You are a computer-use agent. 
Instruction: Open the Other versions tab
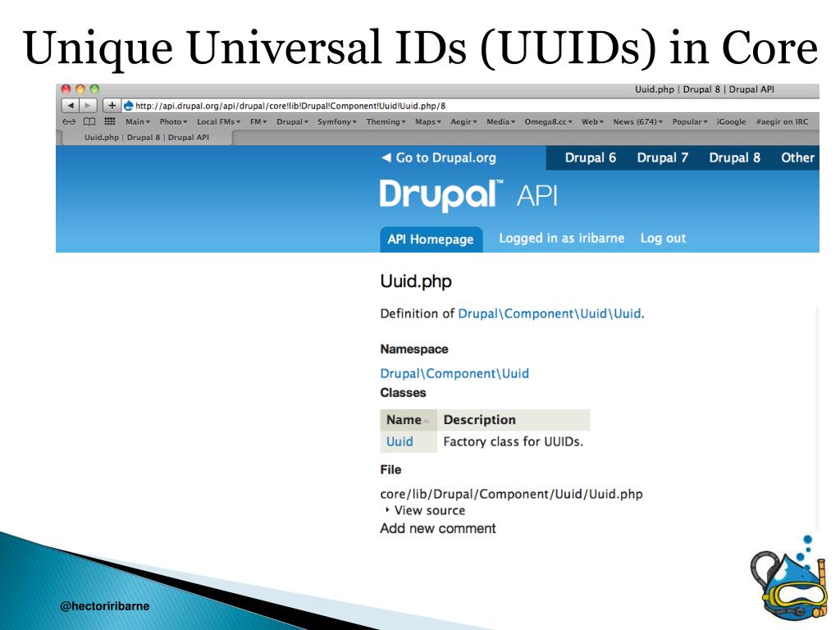click(x=797, y=157)
